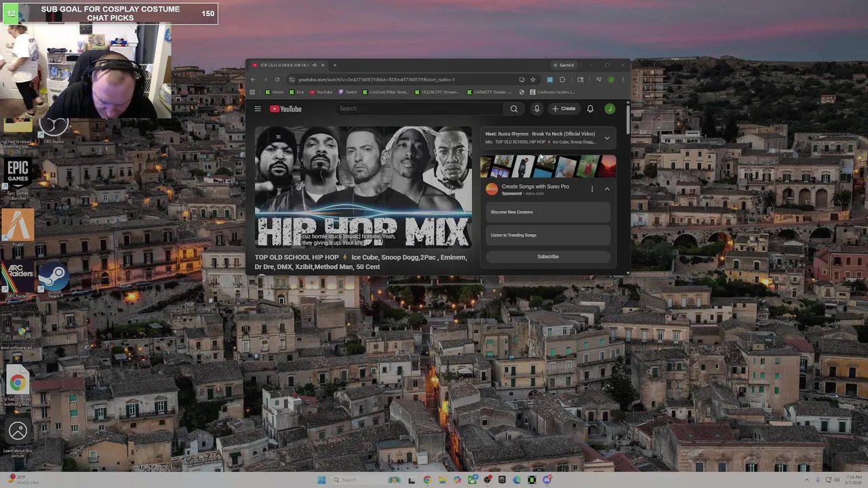Open the CrisGodOfWar Stream bookmark
Screen dimensions: 868x488
tap(386, 92)
